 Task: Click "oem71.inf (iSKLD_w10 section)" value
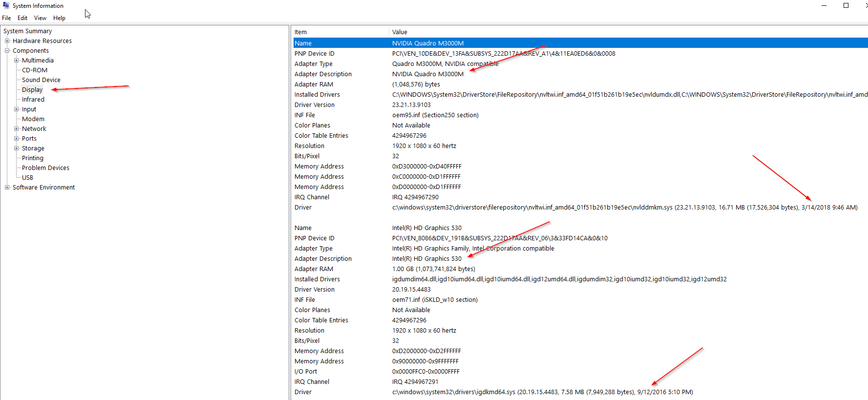click(x=435, y=300)
